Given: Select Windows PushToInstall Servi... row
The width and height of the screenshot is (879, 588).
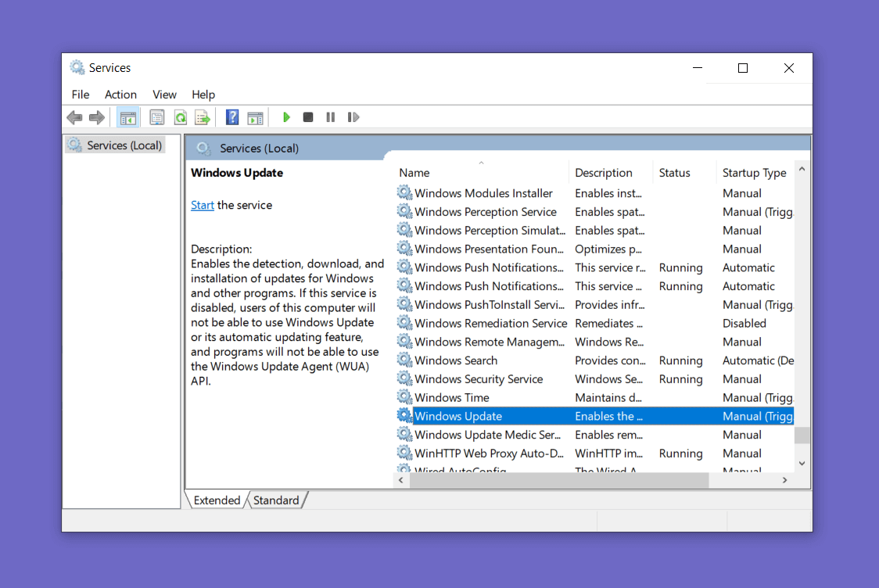Looking at the screenshot, I should click(595, 304).
